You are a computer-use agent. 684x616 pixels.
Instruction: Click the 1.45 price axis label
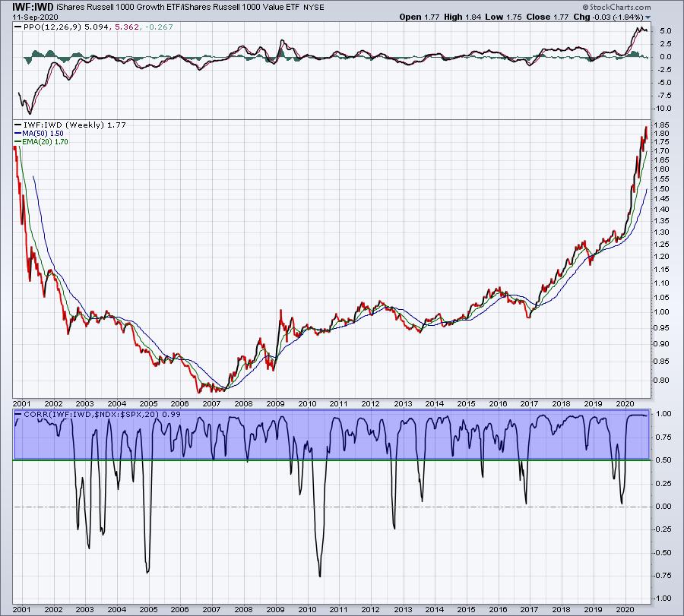[x=661, y=199]
